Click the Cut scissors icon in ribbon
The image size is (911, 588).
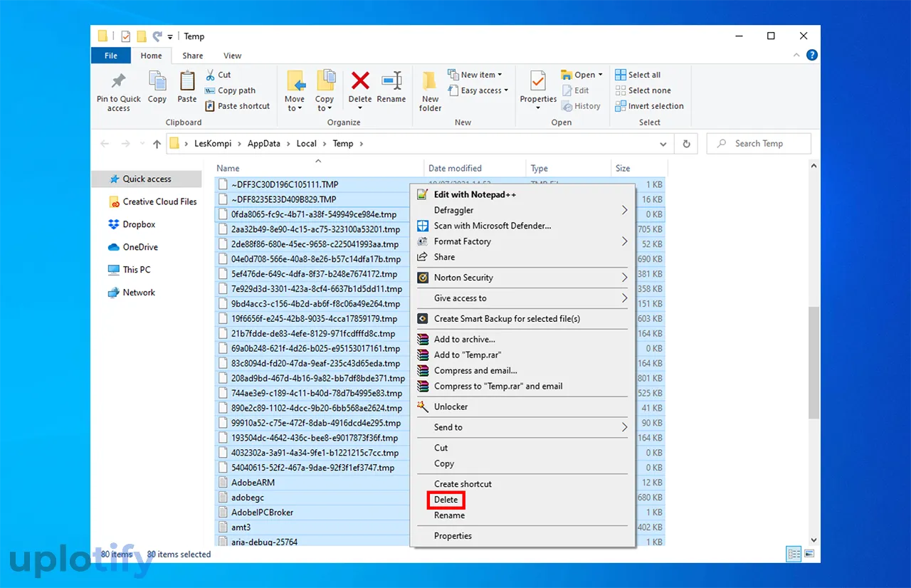tap(211, 75)
